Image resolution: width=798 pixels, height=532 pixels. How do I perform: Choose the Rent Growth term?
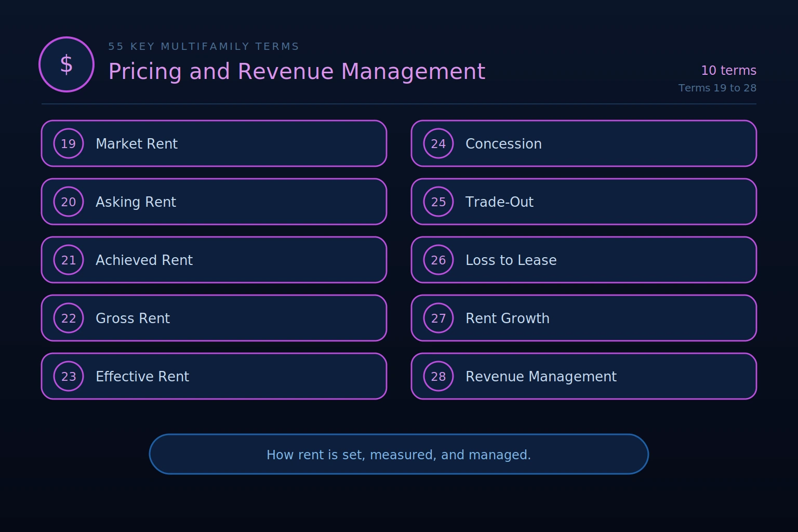584,318
